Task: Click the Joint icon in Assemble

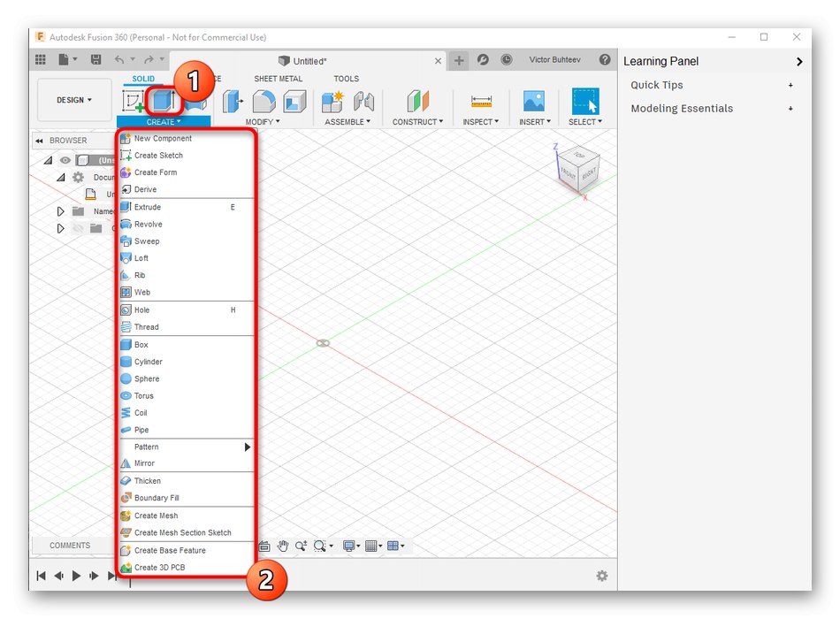Action: pyautogui.click(x=363, y=102)
